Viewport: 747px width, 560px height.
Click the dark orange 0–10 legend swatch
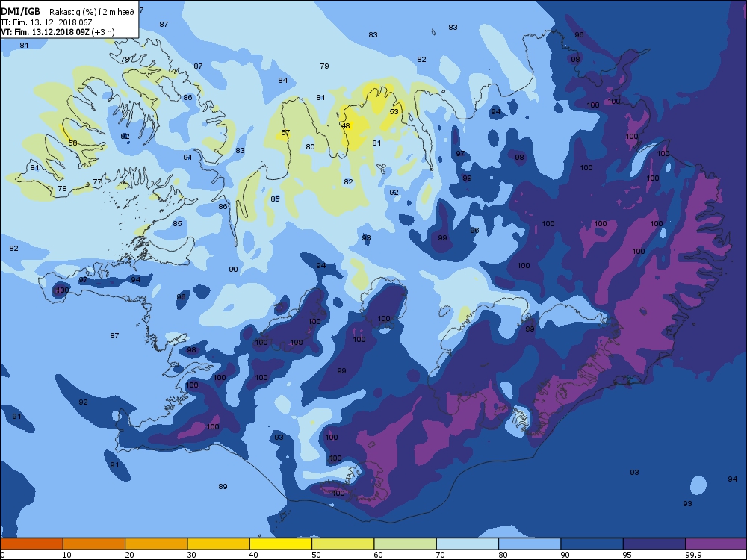click(31, 544)
